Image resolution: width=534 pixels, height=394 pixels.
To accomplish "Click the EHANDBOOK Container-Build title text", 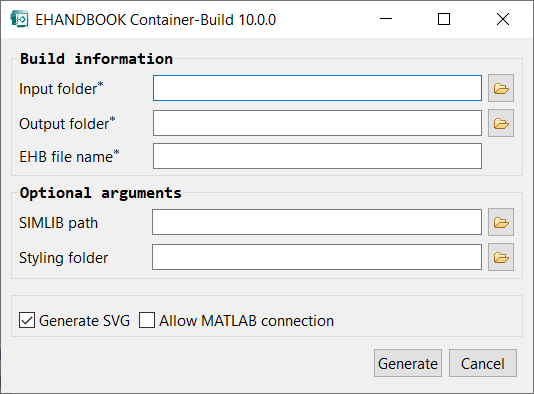I will click(155, 20).
